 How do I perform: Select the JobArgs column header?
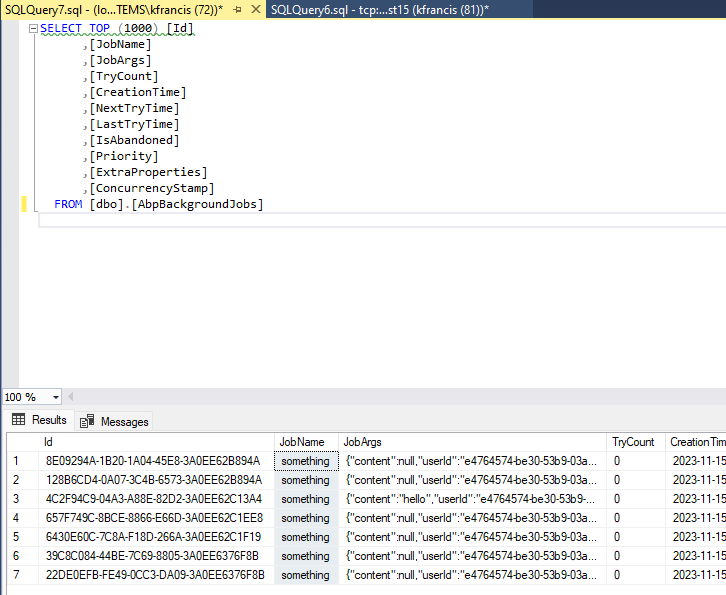point(362,442)
